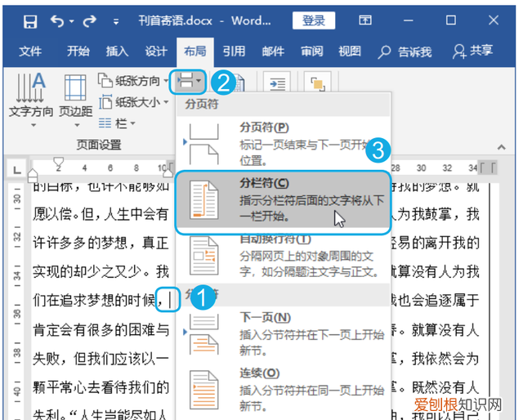Undo the last action
The height and width of the screenshot is (420, 523).
pyautogui.click(x=57, y=21)
